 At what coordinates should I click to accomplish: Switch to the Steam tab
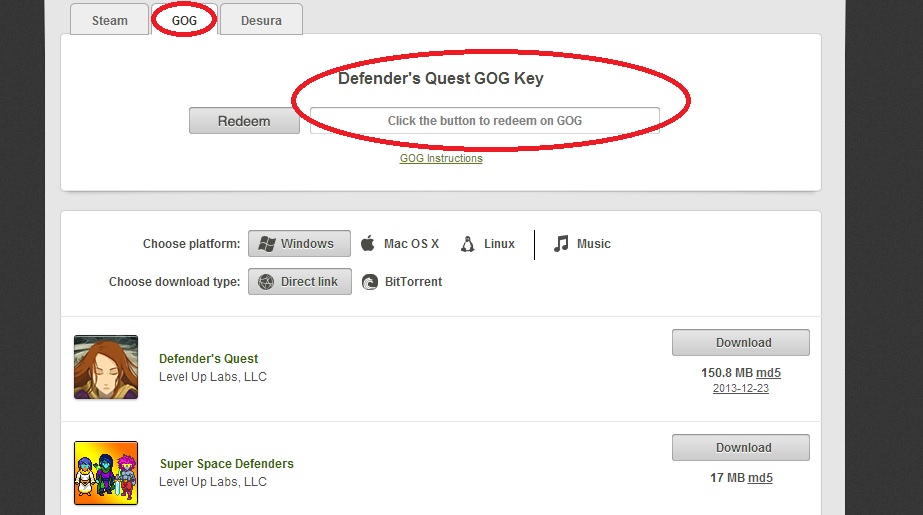coord(109,20)
